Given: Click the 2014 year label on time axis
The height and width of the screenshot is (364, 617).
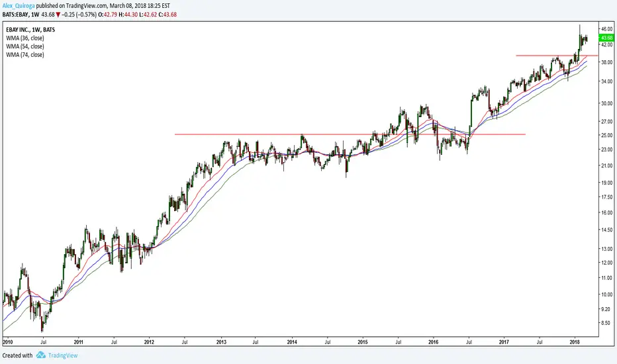Looking at the screenshot, I should (292, 342).
